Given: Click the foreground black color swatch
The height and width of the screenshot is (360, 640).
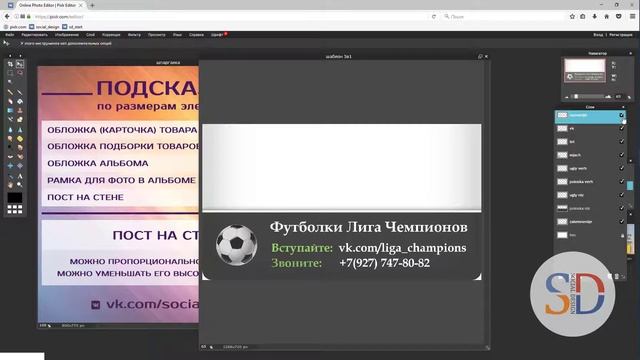Looking at the screenshot, I should 15,198.
